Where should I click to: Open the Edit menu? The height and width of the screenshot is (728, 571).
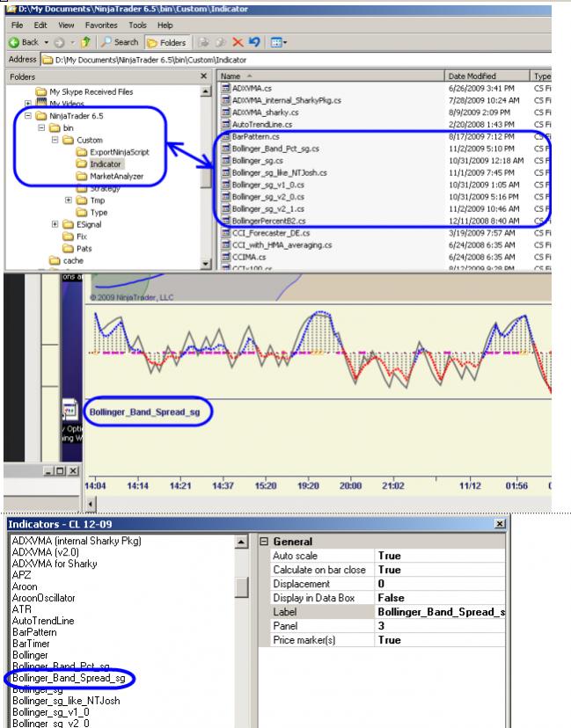tap(40, 25)
